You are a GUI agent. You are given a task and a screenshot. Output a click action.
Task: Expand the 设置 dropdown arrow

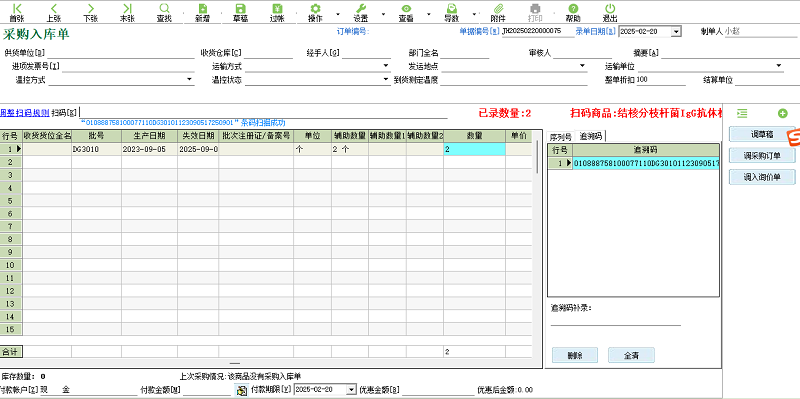pyautogui.click(x=383, y=14)
